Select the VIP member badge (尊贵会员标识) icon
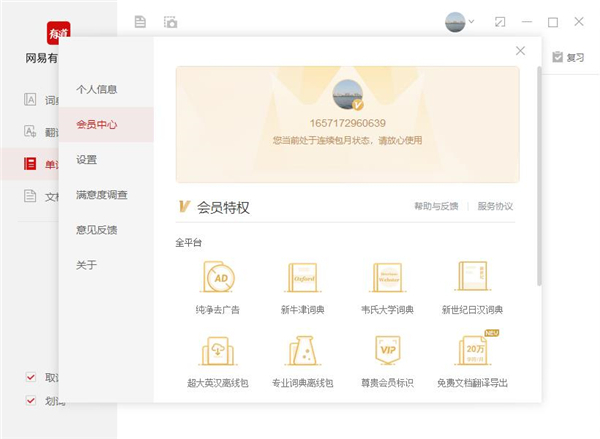 point(387,351)
